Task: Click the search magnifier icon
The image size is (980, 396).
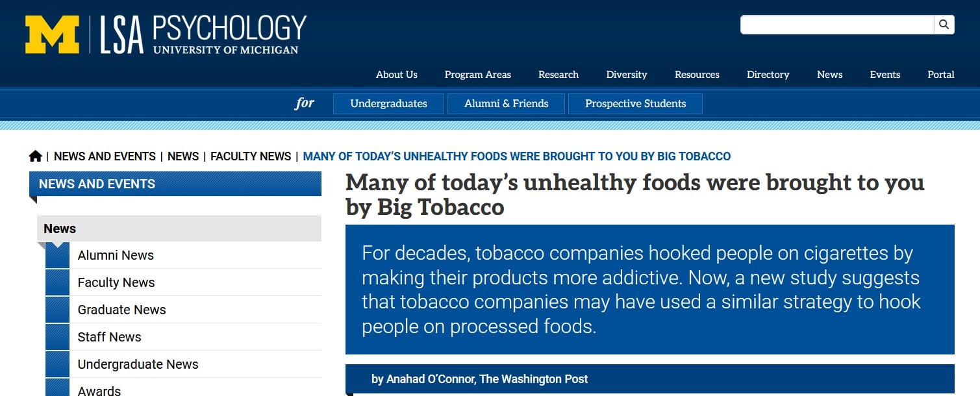Action: [944, 25]
